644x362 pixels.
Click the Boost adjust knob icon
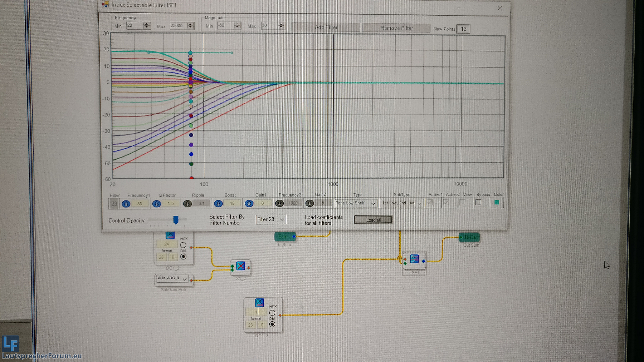(x=218, y=204)
